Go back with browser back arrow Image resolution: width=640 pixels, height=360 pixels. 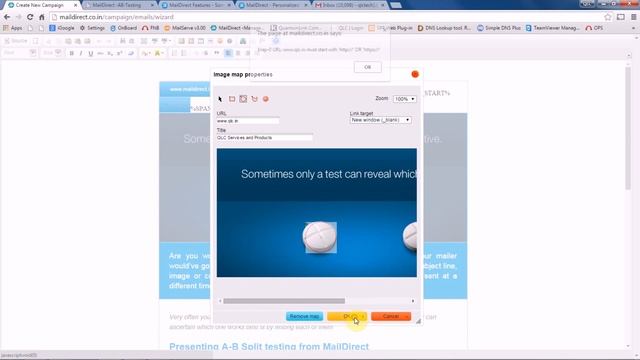[7, 17]
